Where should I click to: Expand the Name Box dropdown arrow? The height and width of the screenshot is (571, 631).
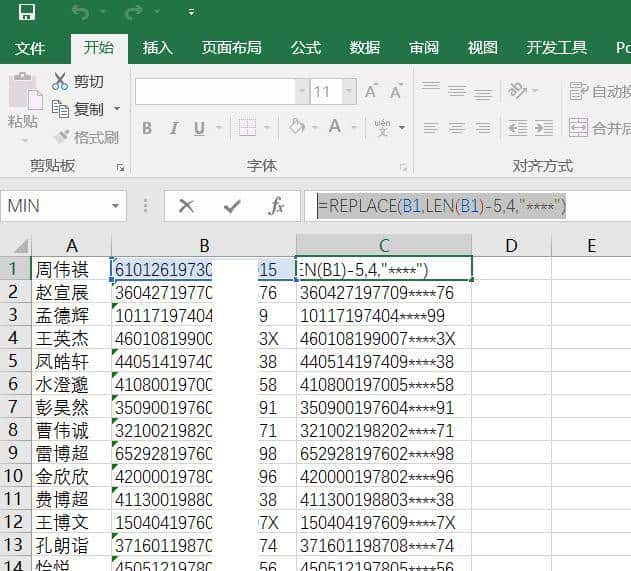115,206
